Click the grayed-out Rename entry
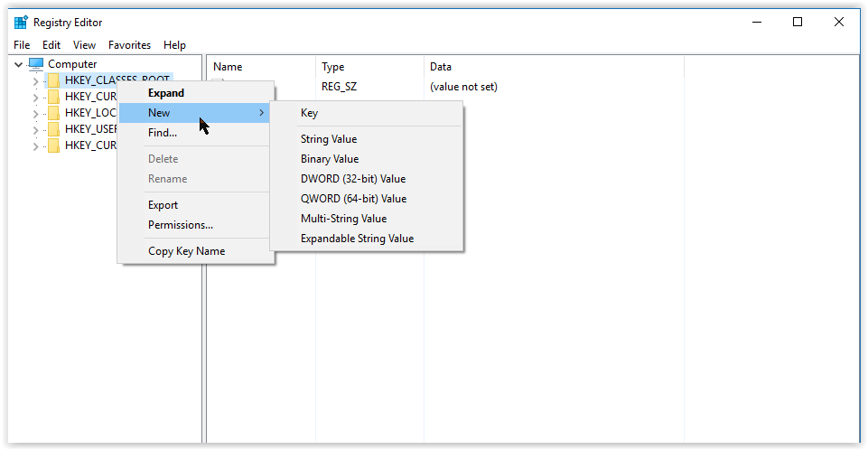This screenshot has height=450, width=868. [x=196, y=179]
